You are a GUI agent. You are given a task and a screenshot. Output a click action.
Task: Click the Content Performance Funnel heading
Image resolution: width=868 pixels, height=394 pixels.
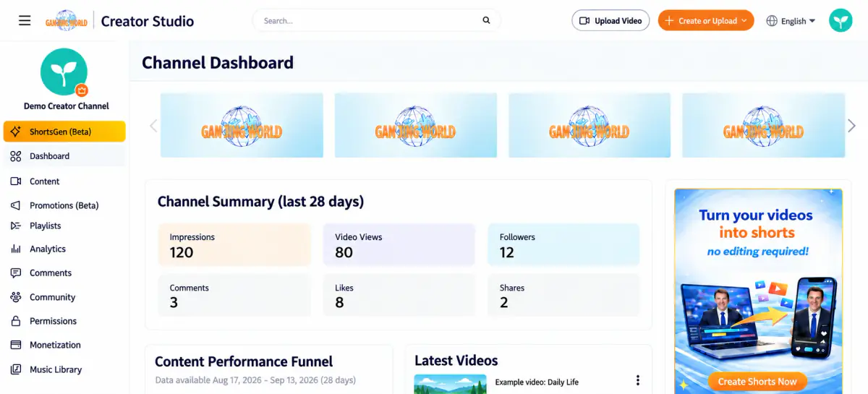[244, 361]
